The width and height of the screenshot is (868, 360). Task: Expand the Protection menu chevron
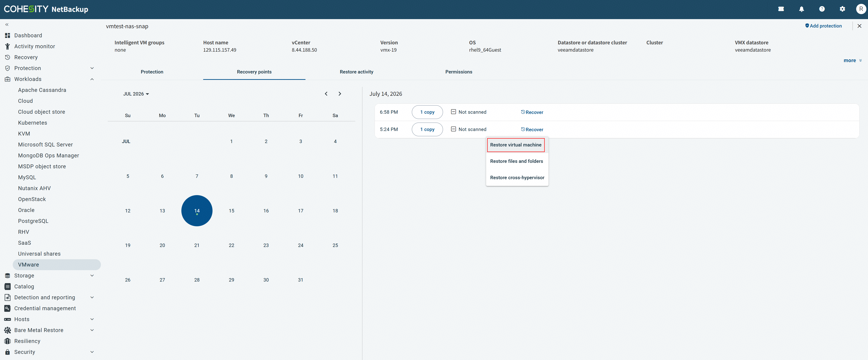coord(92,68)
